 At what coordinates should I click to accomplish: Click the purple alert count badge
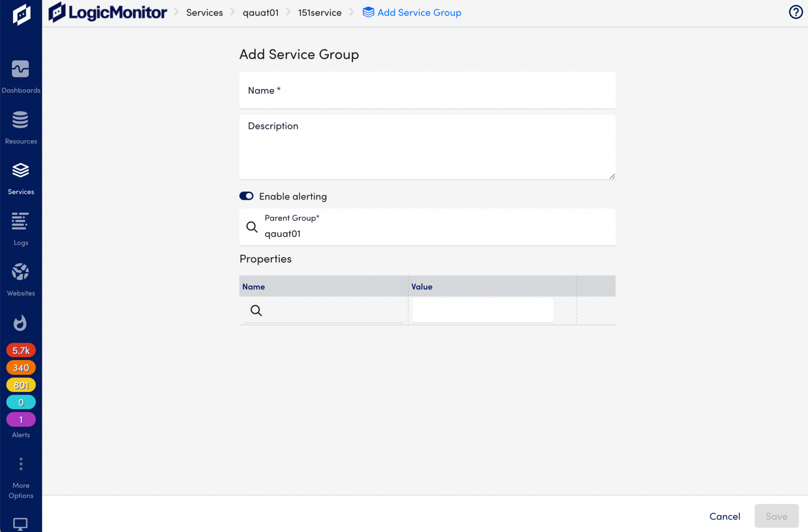coord(21,419)
